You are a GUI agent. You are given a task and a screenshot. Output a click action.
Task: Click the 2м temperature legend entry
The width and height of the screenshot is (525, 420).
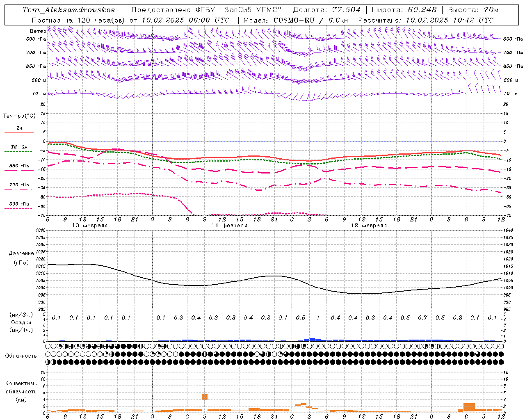tap(19, 128)
